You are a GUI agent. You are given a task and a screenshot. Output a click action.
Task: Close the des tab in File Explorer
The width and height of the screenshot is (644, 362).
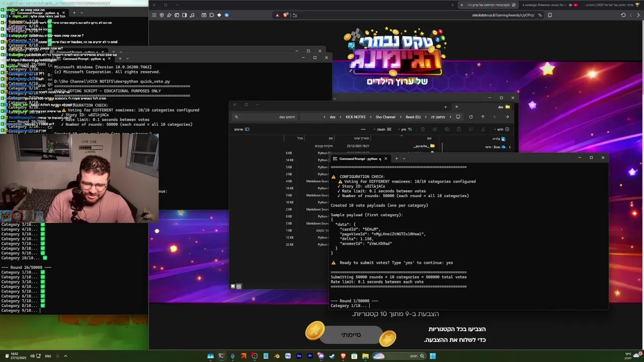coord(457,107)
